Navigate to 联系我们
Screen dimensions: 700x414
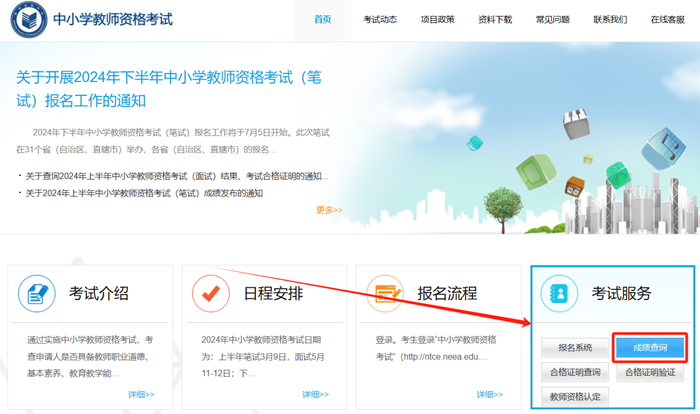click(x=610, y=20)
